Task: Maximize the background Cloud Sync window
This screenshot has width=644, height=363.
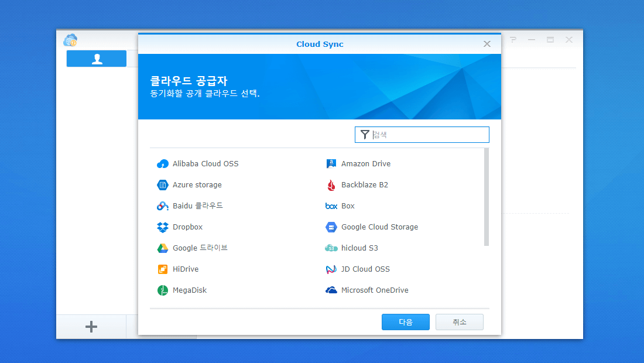Action: (550, 40)
